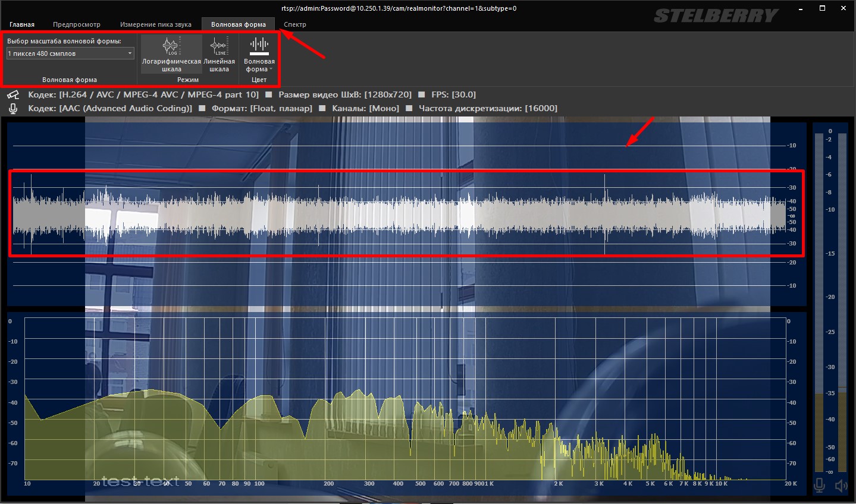Click the Размер видео ШхВ: [1280x720] text
The width and height of the screenshot is (856, 504).
[x=345, y=94]
